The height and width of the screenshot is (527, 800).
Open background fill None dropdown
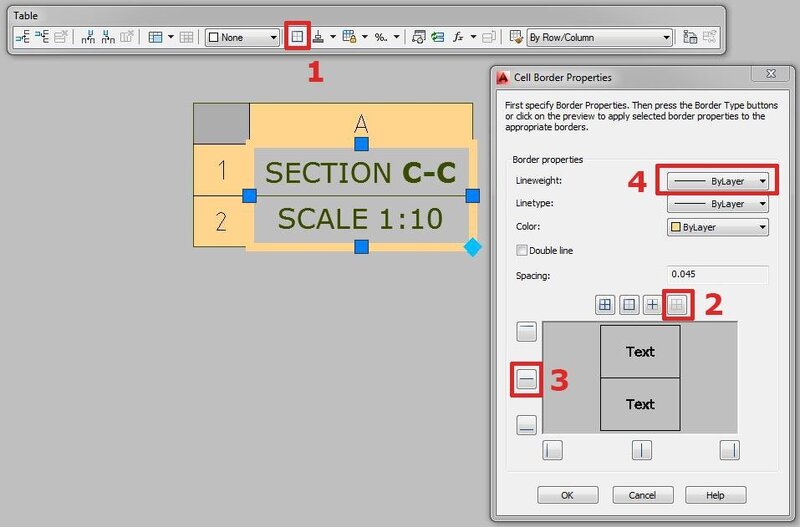[242, 37]
